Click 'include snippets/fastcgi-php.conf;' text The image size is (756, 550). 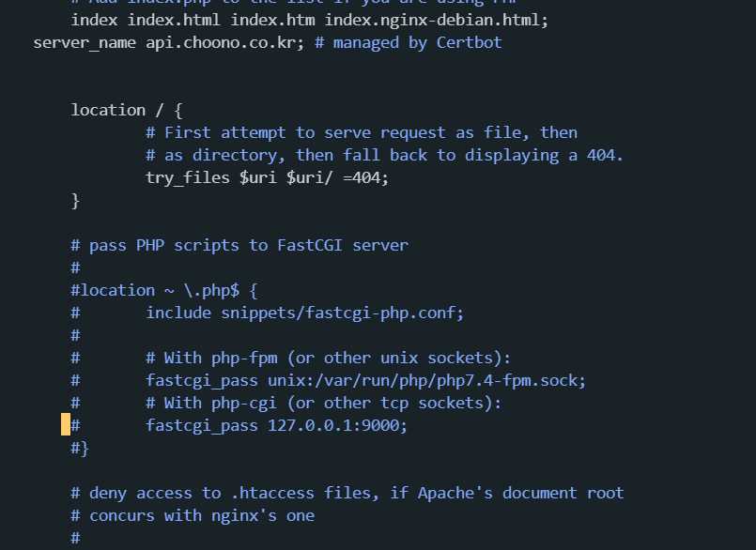click(304, 313)
